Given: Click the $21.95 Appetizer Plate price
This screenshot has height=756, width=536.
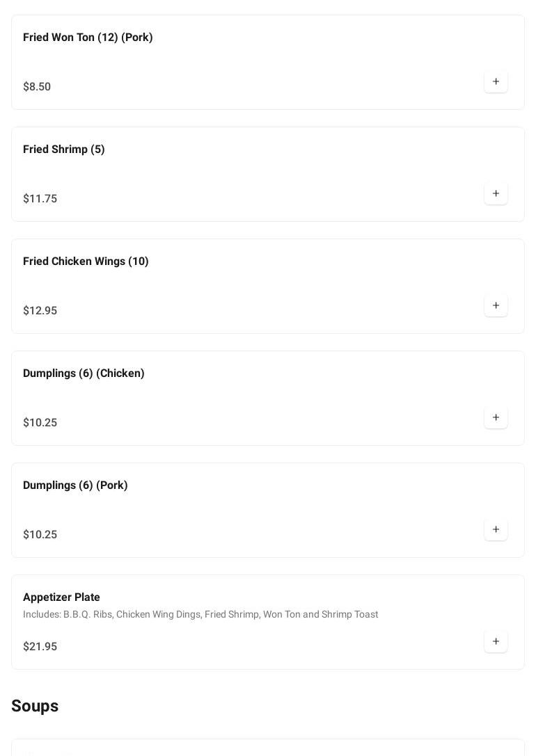Looking at the screenshot, I should coord(40,646).
